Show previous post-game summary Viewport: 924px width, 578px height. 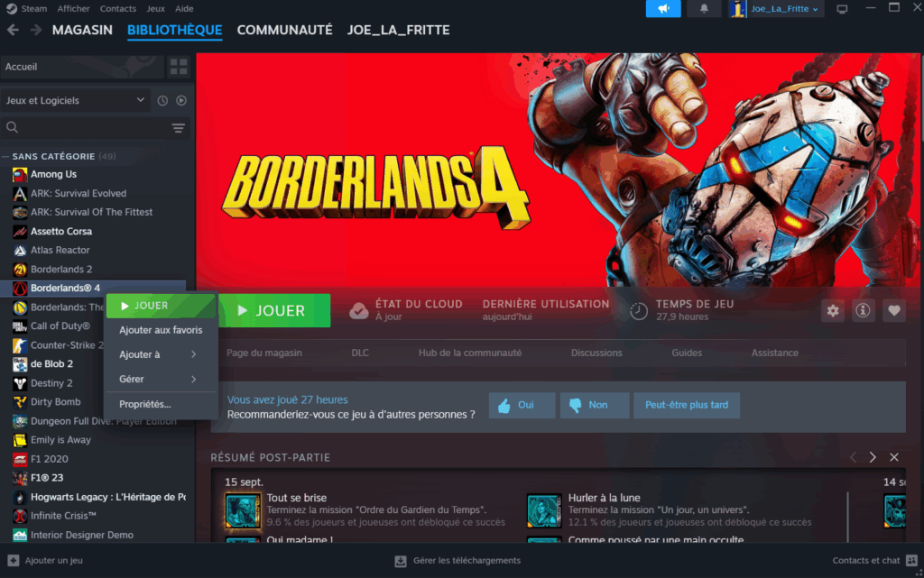point(853,457)
